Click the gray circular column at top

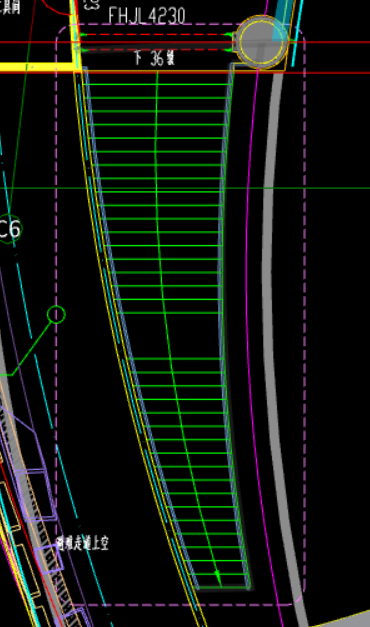click(x=262, y=42)
